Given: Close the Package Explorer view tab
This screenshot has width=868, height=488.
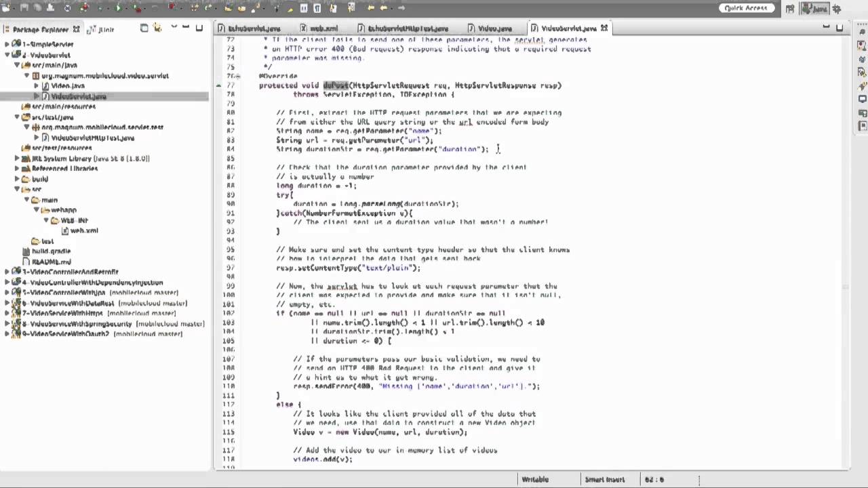Looking at the screenshot, I should (76, 29).
